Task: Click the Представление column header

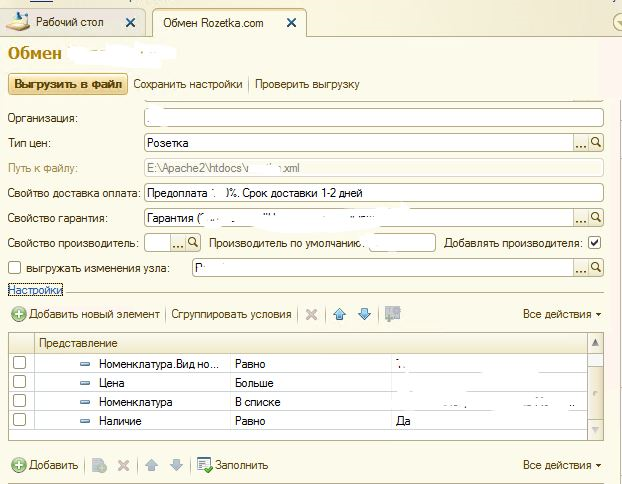Action: coord(311,343)
